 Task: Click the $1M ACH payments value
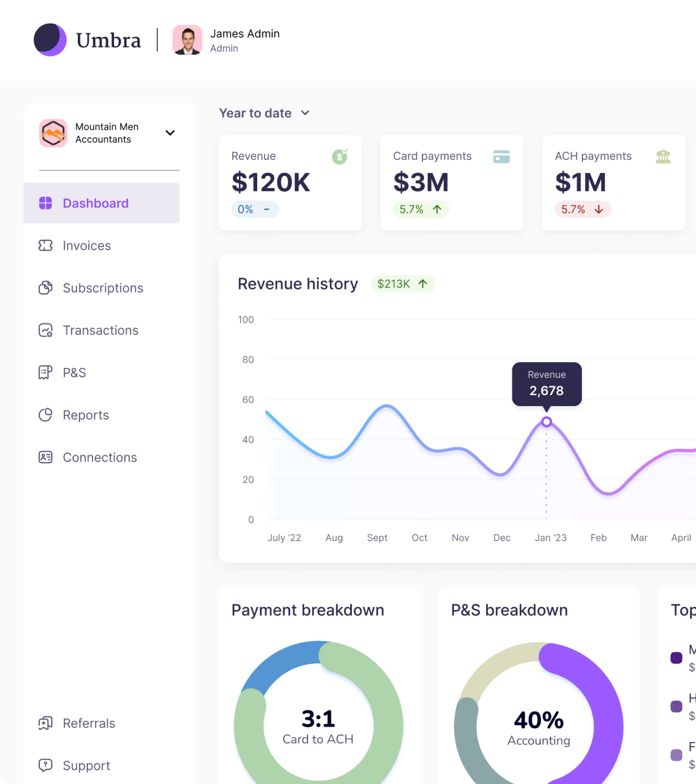tap(581, 182)
